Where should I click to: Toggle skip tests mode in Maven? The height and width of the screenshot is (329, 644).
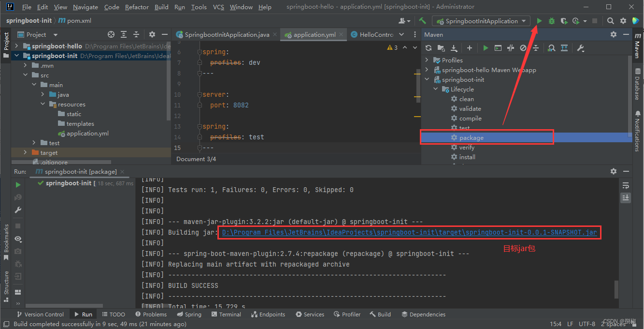pos(523,48)
